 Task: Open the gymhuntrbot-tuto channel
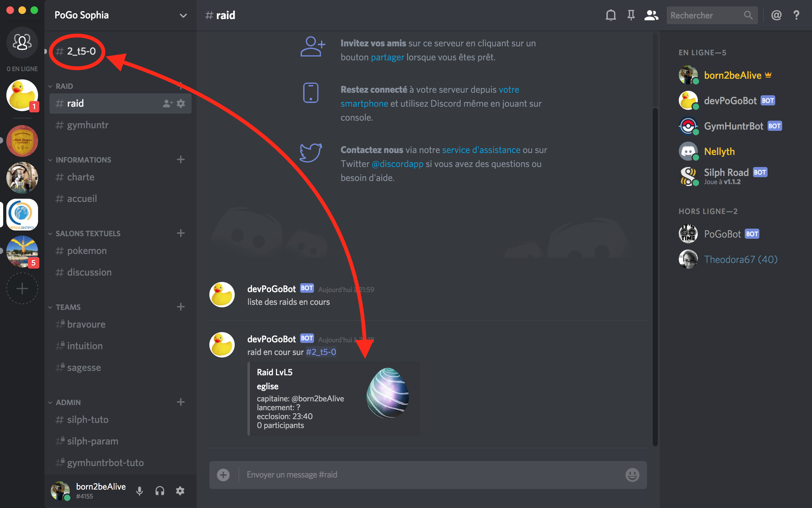point(121,463)
